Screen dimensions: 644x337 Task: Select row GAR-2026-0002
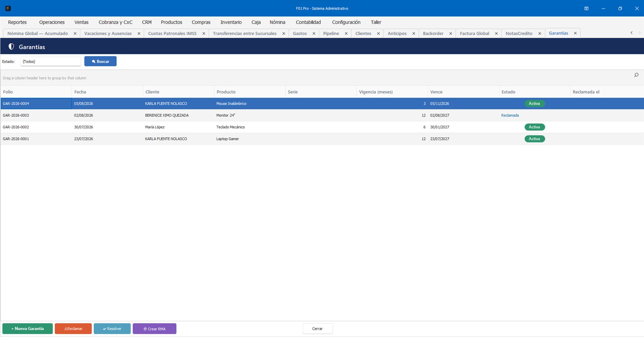pos(322,127)
